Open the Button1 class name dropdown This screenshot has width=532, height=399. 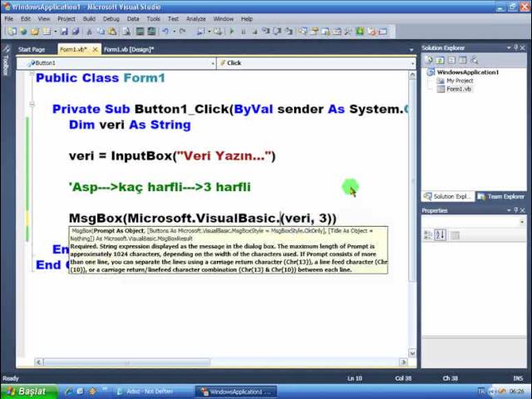click(213, 63)
